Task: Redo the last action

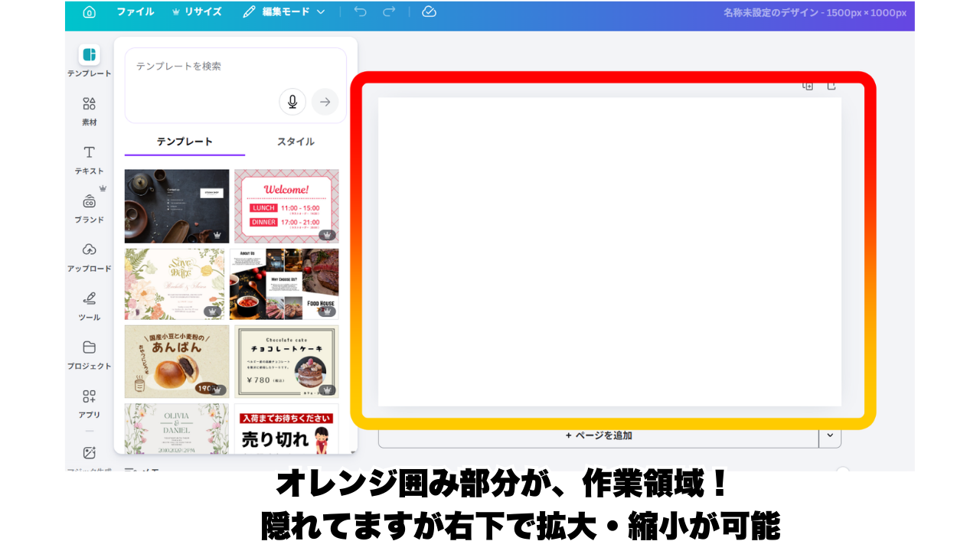Action: (x=389, y=11)
